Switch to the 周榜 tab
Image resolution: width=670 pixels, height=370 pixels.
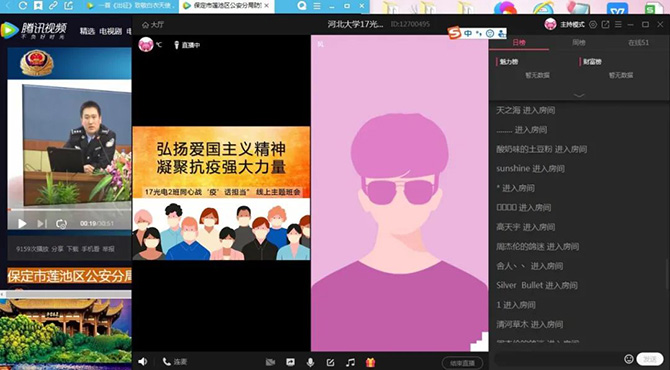pyautogui.click(x=579, y=43)
